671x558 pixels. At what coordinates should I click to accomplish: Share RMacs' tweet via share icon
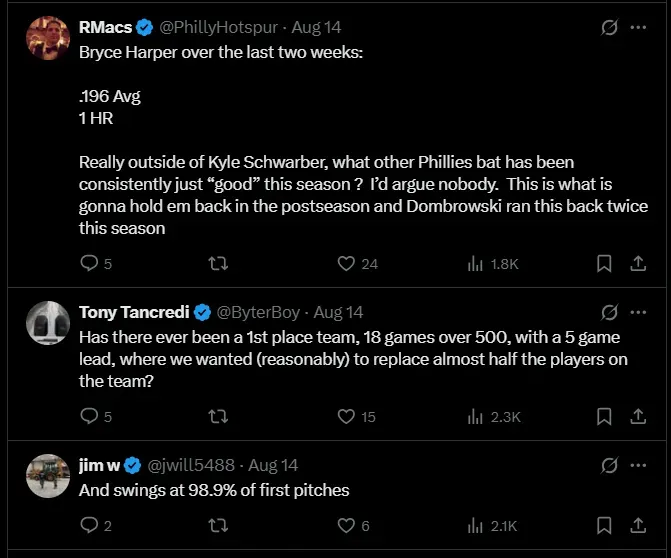click(637, 264)
